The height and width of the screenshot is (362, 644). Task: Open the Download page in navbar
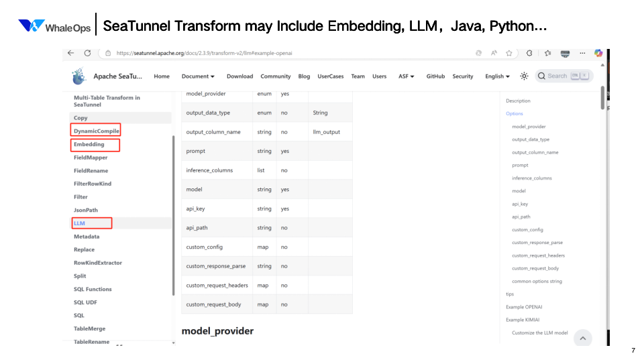pos(239,76)
